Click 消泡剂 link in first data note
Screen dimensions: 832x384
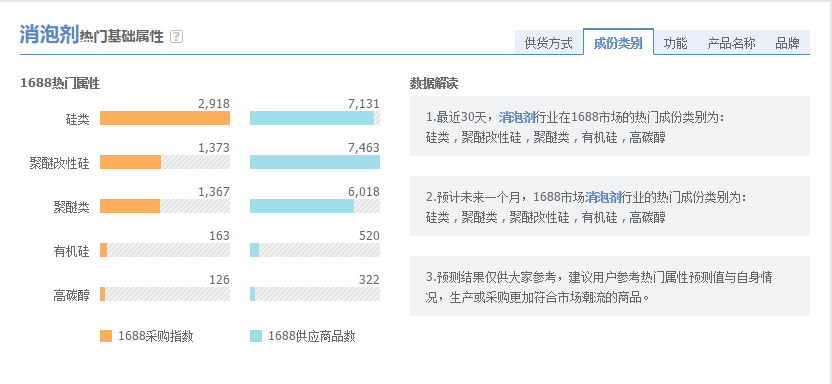coord(517,117)
